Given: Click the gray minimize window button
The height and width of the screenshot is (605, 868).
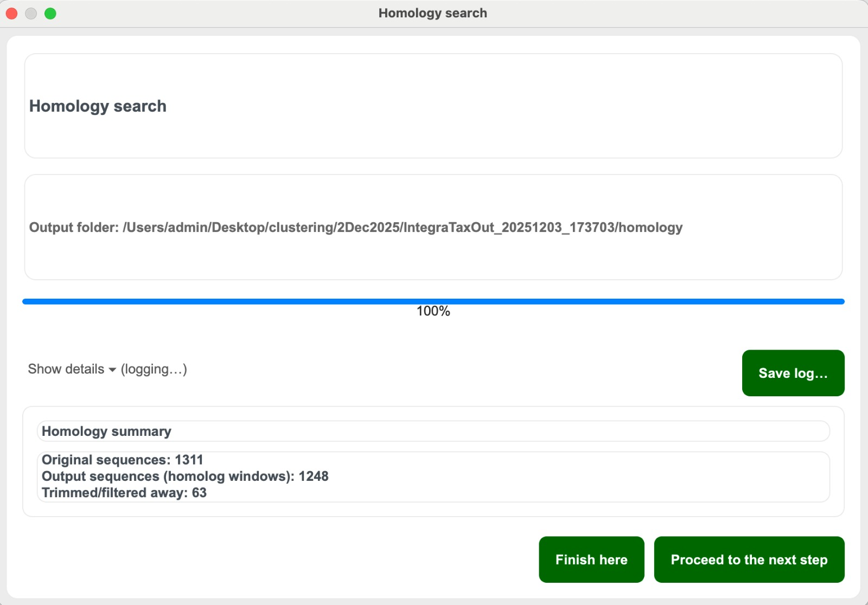Looking at the screenshot, I should tap(31, 14).
